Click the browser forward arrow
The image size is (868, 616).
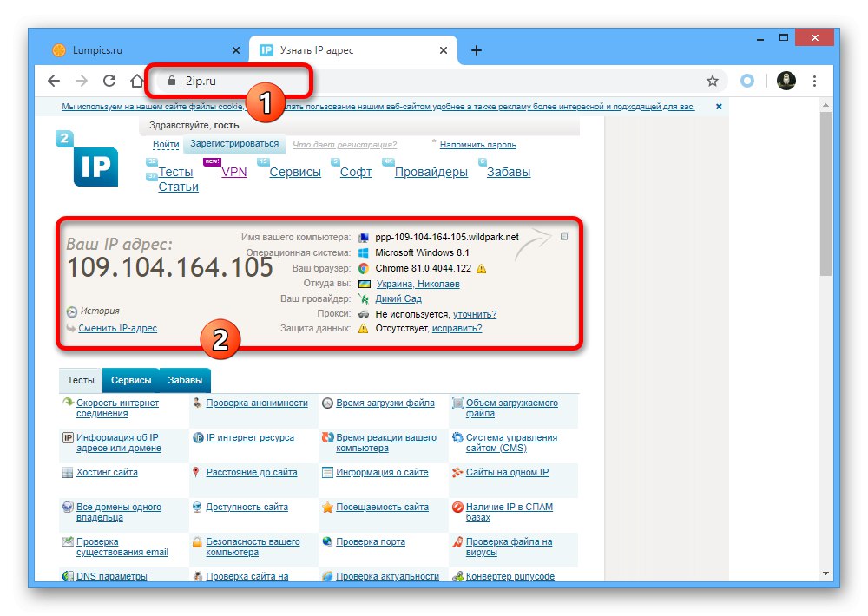click(82, 81)
